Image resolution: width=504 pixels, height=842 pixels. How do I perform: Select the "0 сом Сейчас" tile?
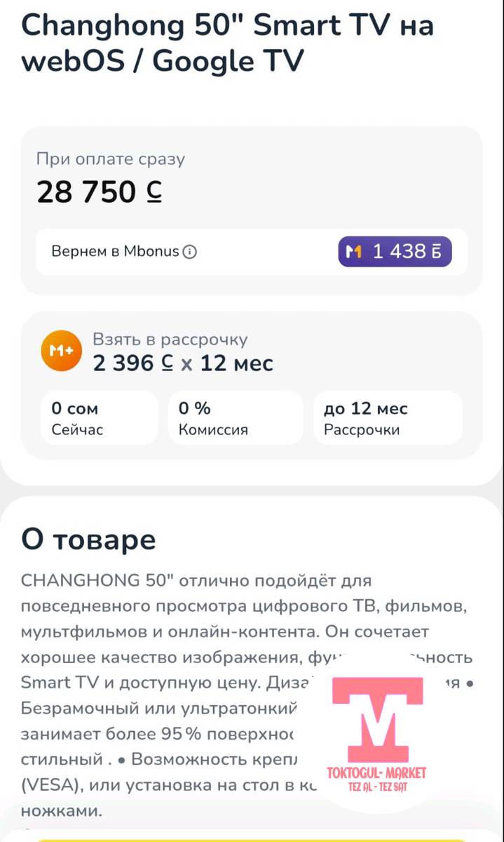100,418
